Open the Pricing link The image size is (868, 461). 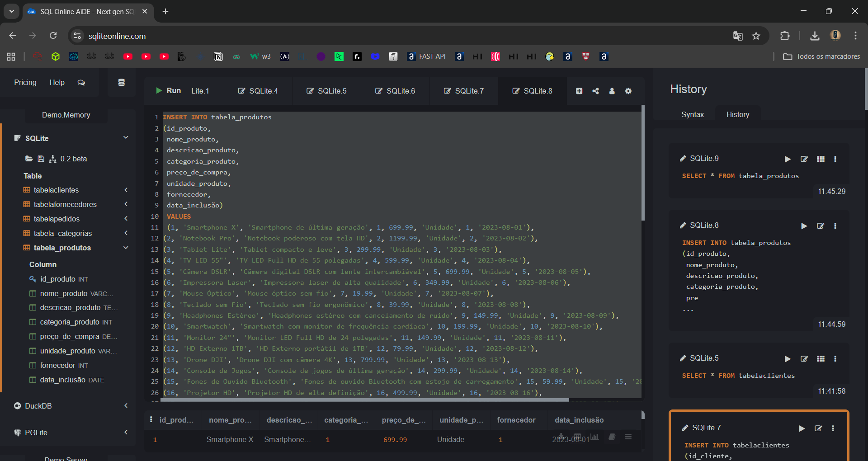(x=25, y=82)
